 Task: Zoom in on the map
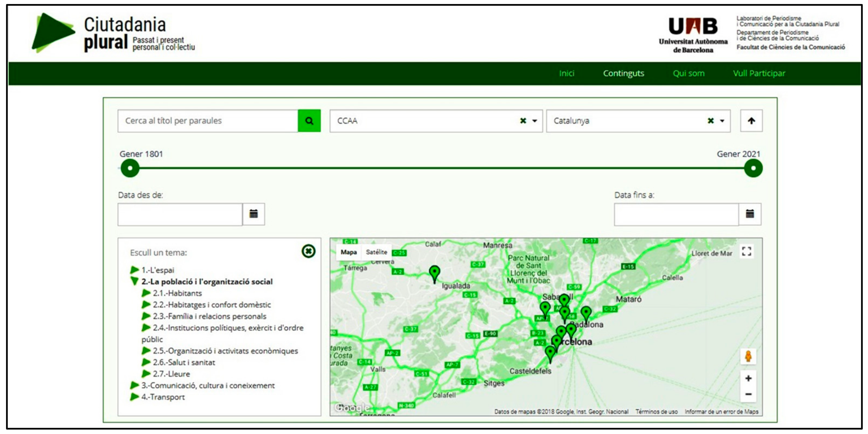click(748, 378)
